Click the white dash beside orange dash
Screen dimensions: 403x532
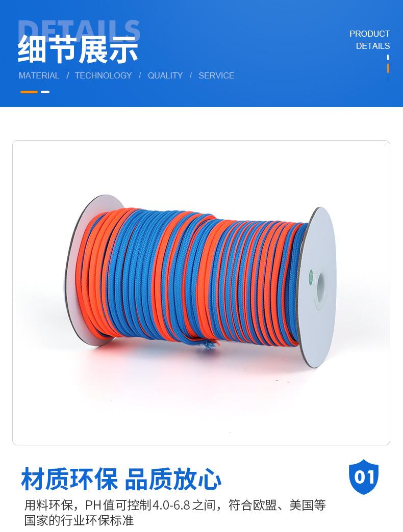point(45,92)
